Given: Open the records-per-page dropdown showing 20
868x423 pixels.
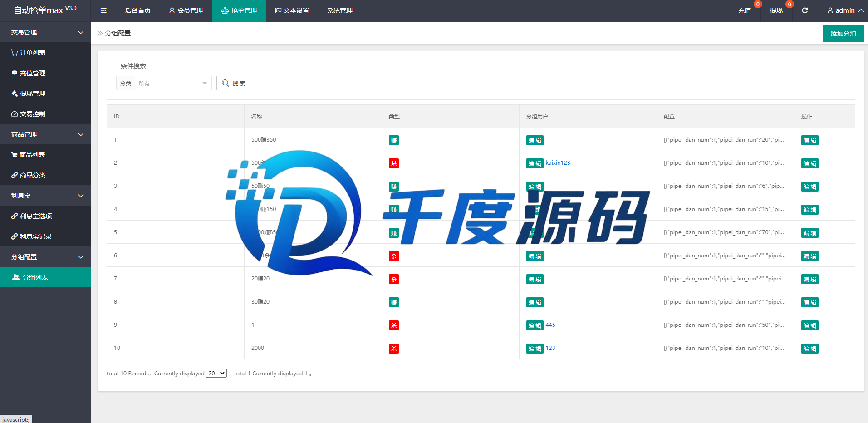Looking at the screenshot, I should tap(216, 373).
